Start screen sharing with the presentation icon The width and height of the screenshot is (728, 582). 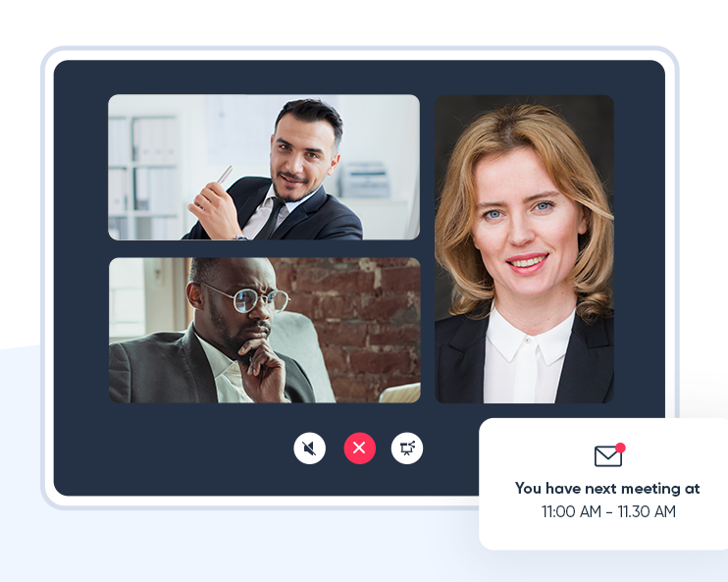(407, 449)
